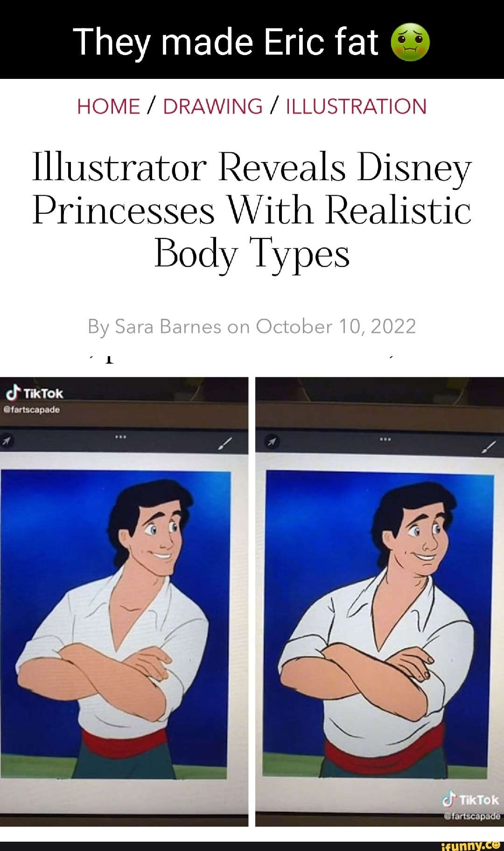Image resolution: width=504 pixels, height=851 pixels.
Task: Open the three-dots menu in right image
Action: click(385, 439)
